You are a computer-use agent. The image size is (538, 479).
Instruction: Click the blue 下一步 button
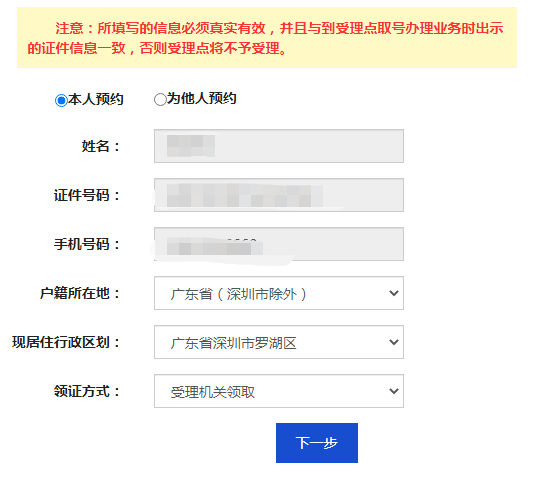pyautogui.click(x=317, y=443)
